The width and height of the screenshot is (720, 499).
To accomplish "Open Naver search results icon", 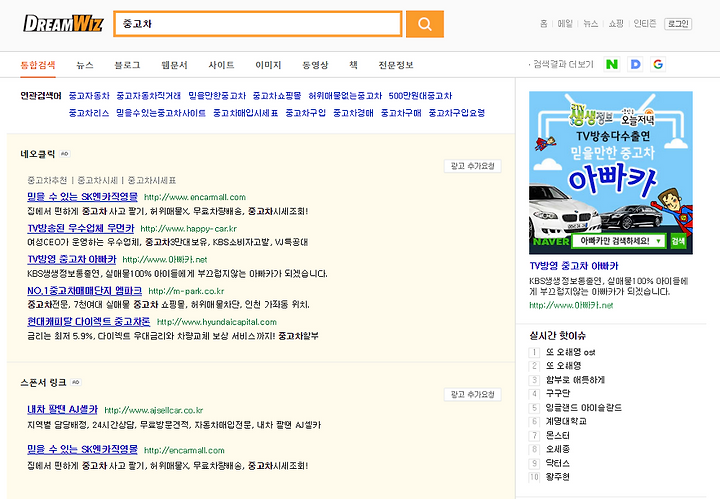I will [612, 64].
